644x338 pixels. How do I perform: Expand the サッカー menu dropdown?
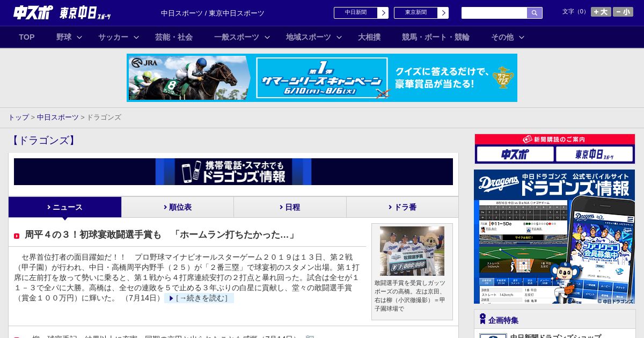coord(119,37)
